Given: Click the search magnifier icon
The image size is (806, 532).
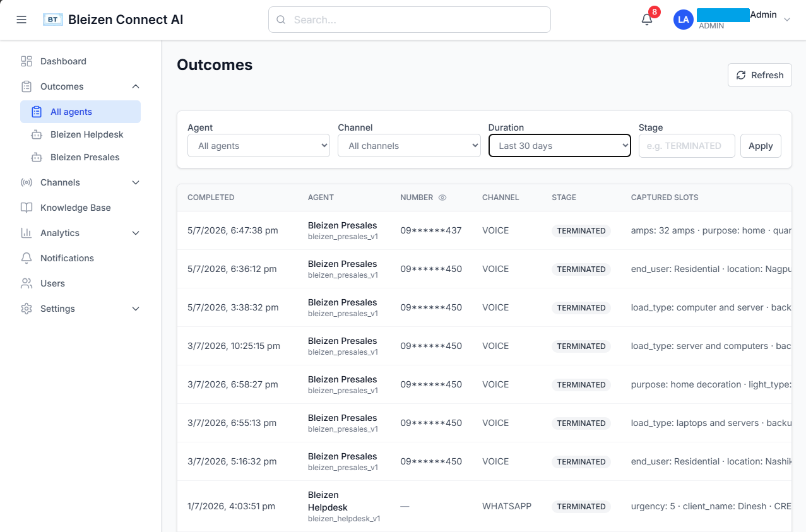Looking at the screenshot, I should click(x=282, y=20).
